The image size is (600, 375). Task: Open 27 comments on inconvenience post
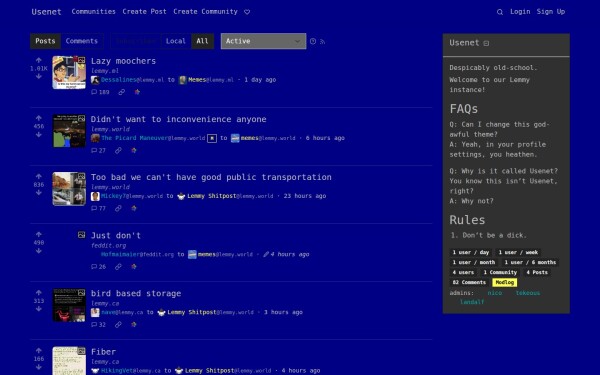click(98, 150)
